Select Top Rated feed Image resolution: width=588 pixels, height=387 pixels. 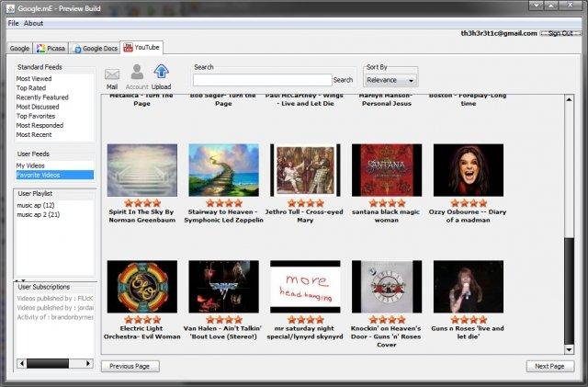click(x=30, y=88)
